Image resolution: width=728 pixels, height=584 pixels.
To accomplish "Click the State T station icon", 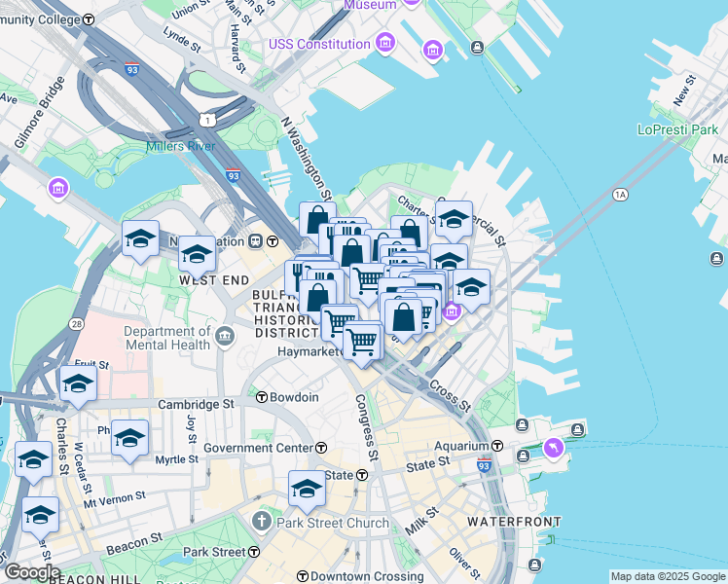I will pyautogui.click(x=362, y=475).
